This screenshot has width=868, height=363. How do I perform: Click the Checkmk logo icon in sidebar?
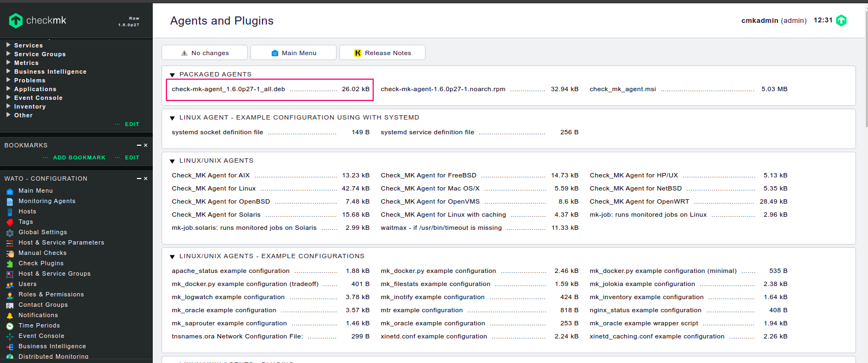[x=16, y=21]
